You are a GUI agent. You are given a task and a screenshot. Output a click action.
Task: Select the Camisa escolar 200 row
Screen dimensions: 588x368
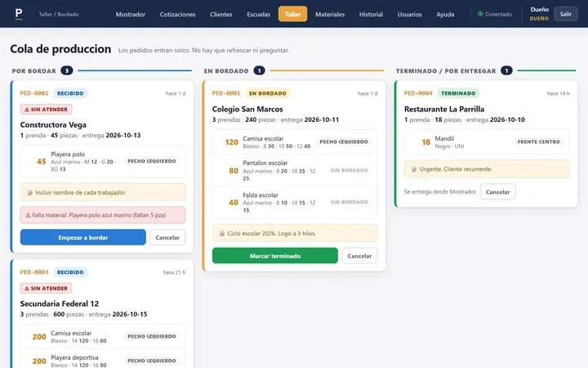tap(103, 336)
